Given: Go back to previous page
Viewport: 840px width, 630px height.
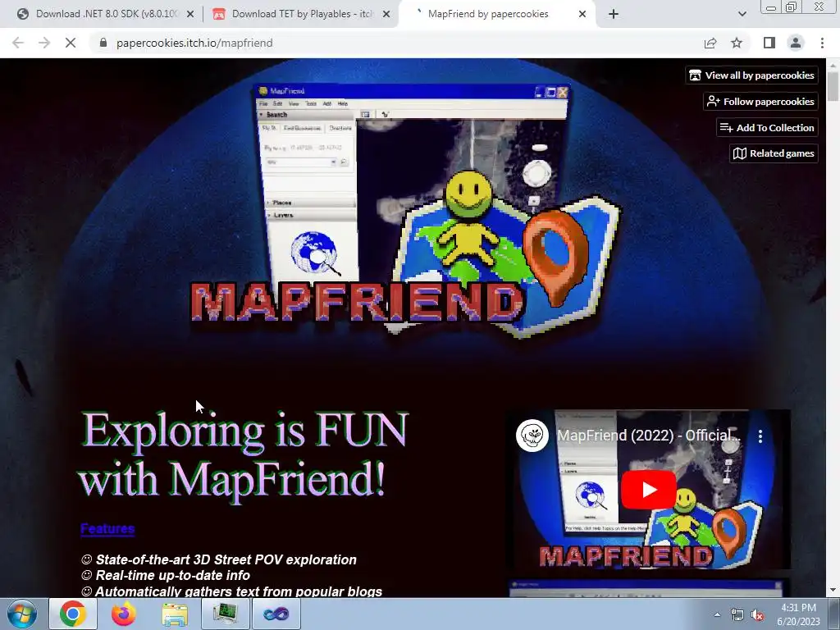Looking at the screenshot, I should [x=18, y=43].
